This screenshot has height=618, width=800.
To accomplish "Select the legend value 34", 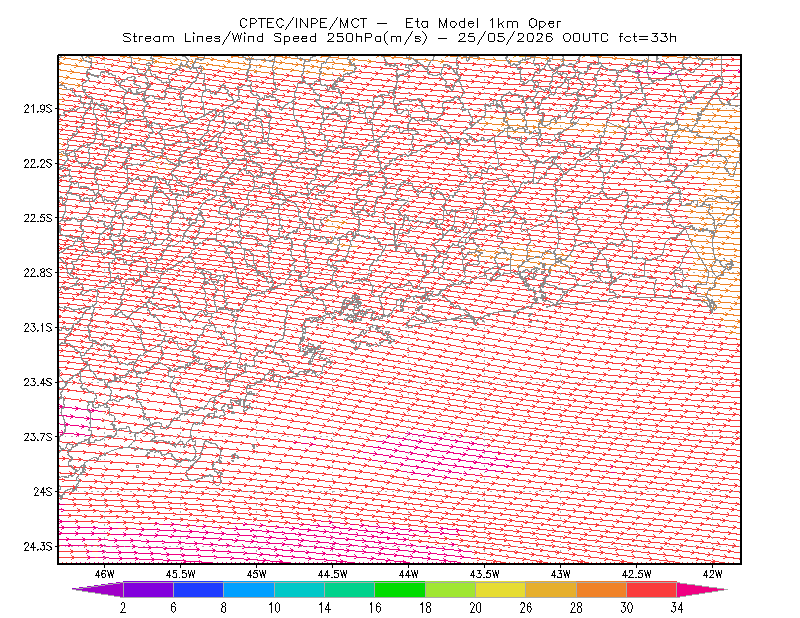I will pos(677,608).
